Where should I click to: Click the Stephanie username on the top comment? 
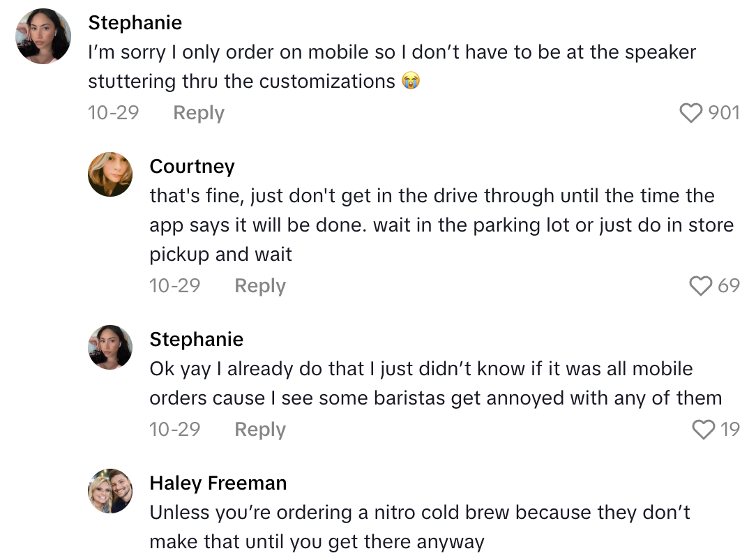click(x=135, y=22)
